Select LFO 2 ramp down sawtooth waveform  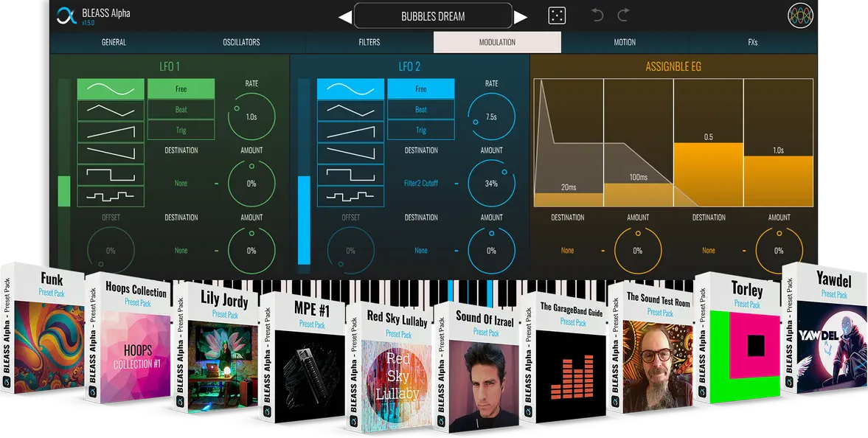click(x=350, y=153)
